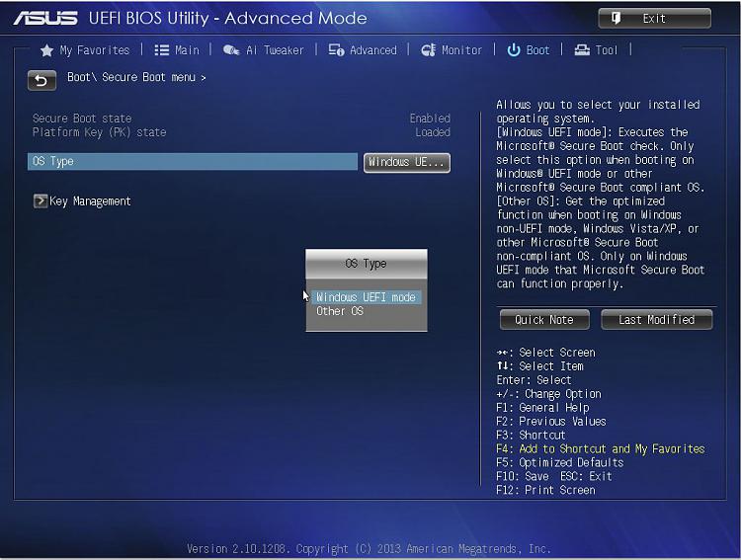Click the 'Boot\ Secure Boot menu >' breadcrumb
Screen dimensions: 741x560
pyautogui.click(x=136, y=77)
